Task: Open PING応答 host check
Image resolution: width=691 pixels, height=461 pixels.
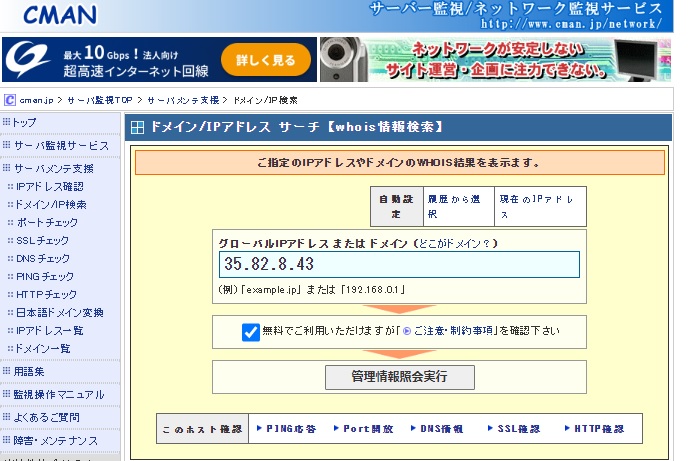Action: coord(291,429)
